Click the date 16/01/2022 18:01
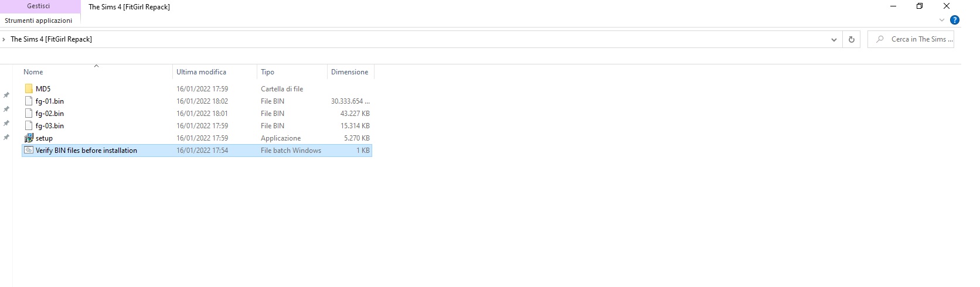 [x=202, y=114]
